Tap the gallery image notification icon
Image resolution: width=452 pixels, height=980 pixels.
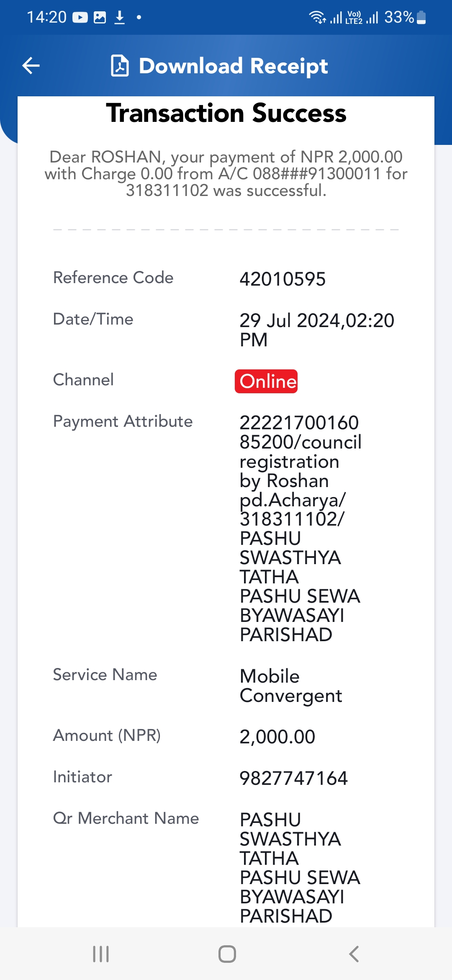point(100,18)
